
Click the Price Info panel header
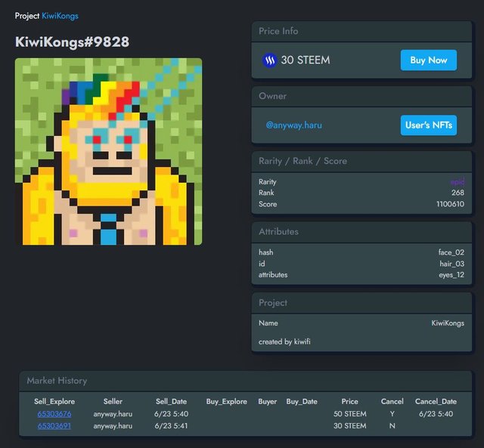361,31
